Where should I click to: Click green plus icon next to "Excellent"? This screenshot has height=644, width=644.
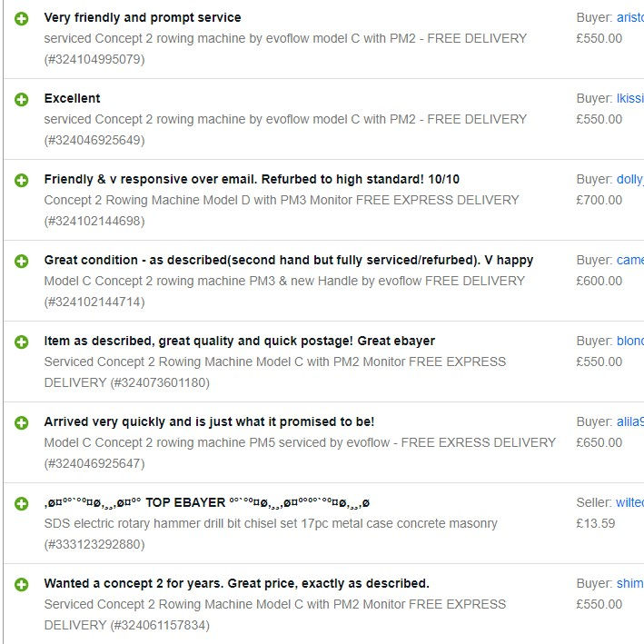coord(22,99)
